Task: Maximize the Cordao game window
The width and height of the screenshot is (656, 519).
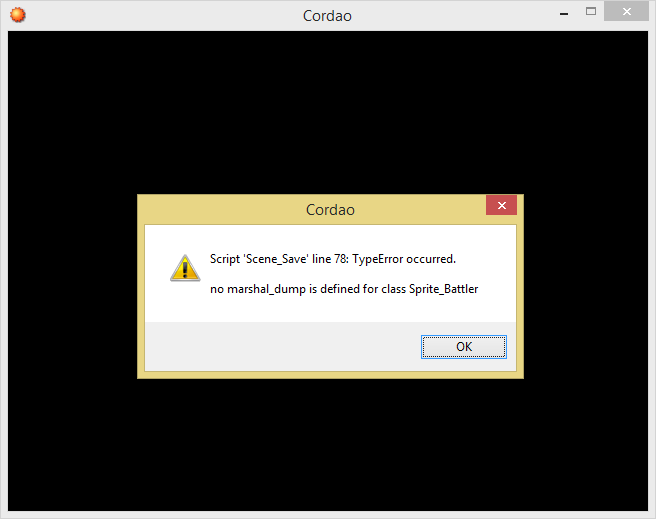Action: pyautogui.click(x=591, y=12)
